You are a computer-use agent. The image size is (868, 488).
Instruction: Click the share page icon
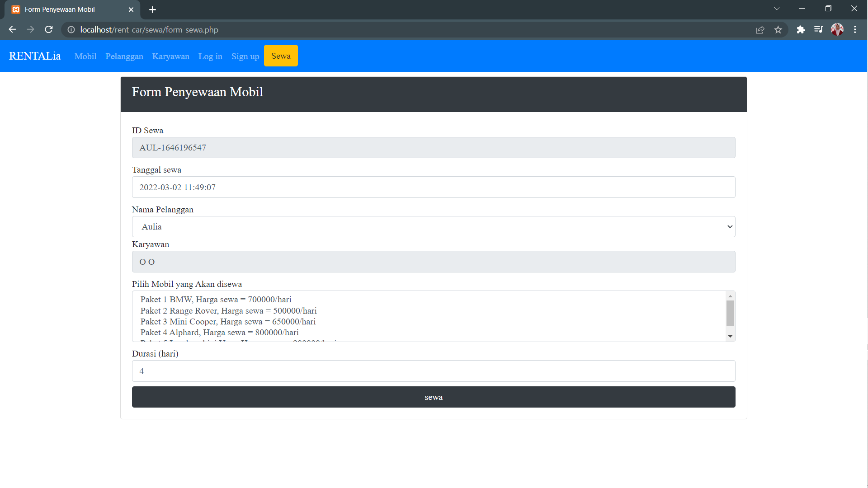(x=760, y=29)
